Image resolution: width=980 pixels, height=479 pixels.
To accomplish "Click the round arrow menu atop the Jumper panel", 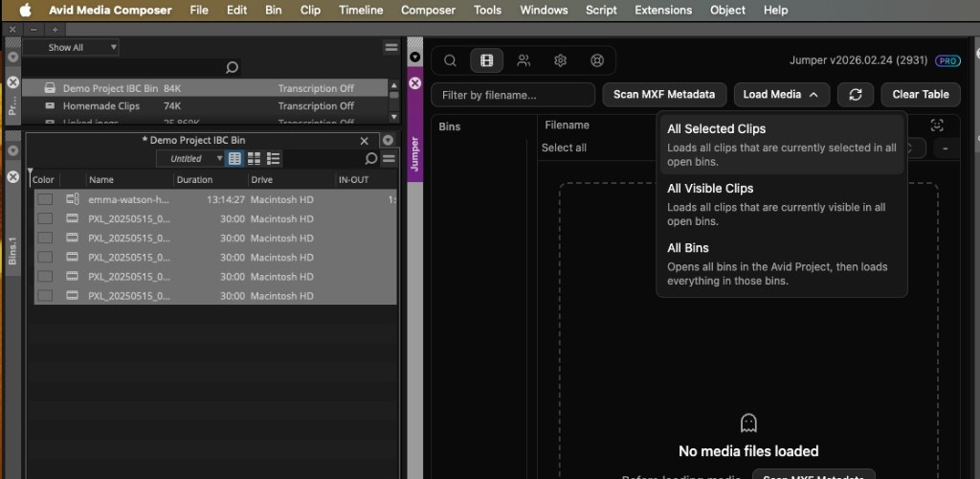I will click(x=415, y=57).
